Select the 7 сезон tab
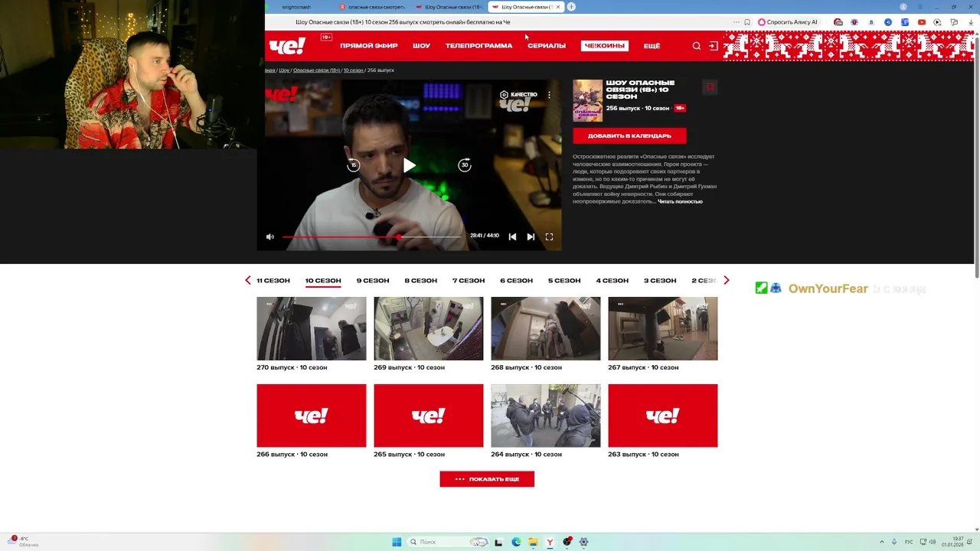This screenshot has height=551, width=980. tap(469, 281)
